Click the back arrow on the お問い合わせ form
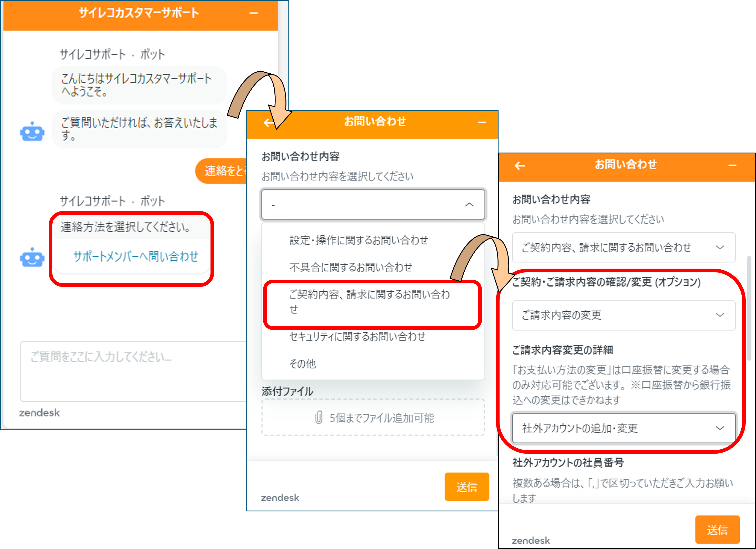Screen dimensions: 756x549 (269, 123)
